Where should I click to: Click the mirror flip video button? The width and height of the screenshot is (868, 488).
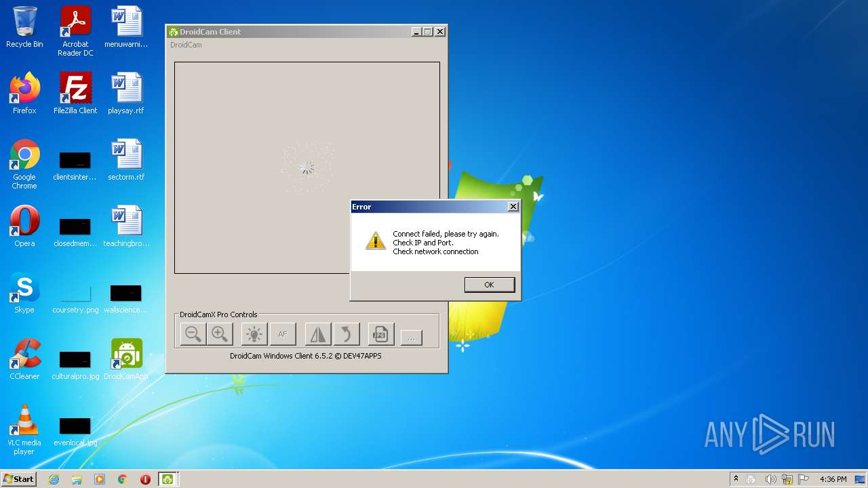coord(318,334)
